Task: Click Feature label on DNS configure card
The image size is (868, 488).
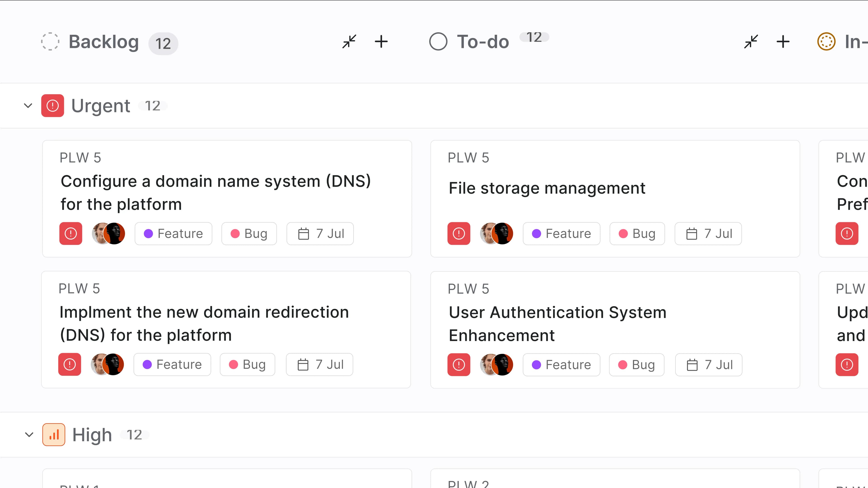Action: point(174,233)
